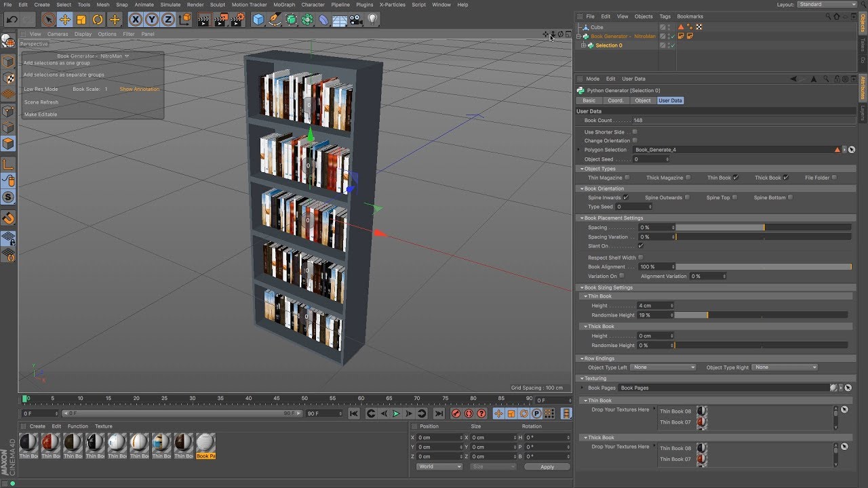Enable Change Orientation checkbox
868x488 pixels.
tap(635, 140)
